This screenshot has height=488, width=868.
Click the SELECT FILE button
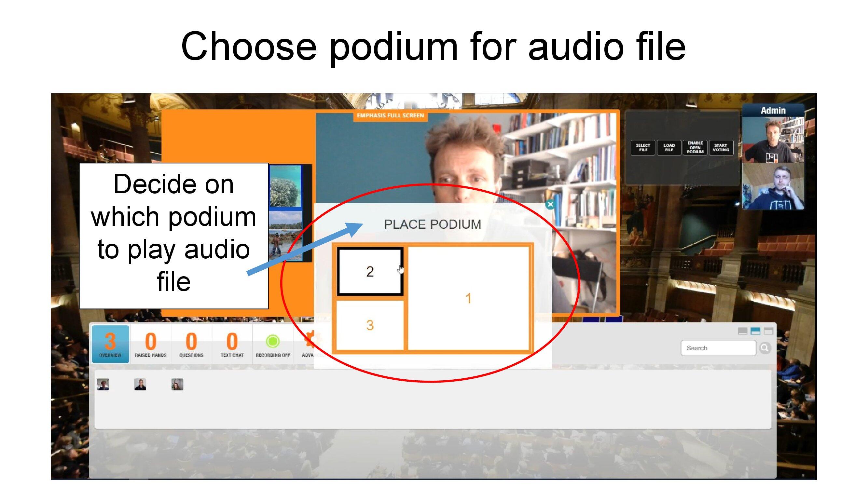click(641, 147)
